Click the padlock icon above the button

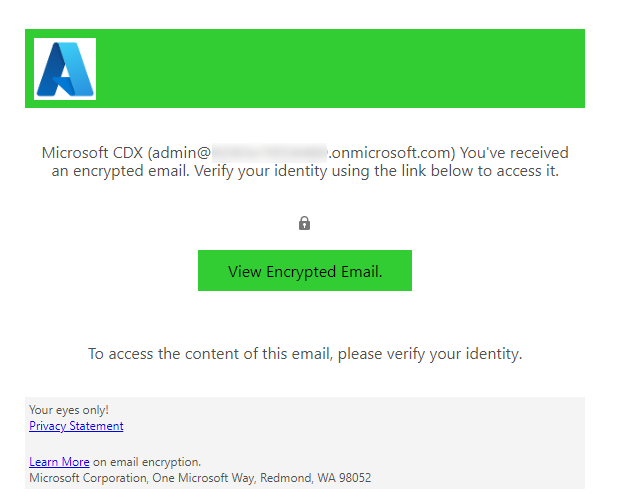coord(305,223)
